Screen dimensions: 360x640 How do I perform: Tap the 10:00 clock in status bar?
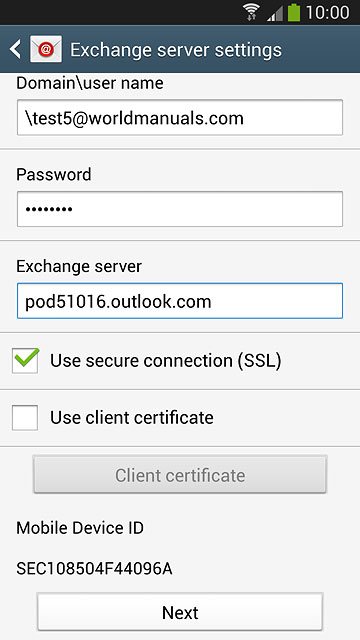point(327,13)
